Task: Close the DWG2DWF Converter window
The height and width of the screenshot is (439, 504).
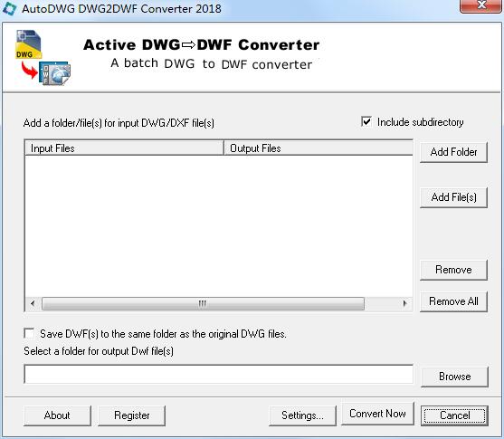Action: [x=481, y=5]
